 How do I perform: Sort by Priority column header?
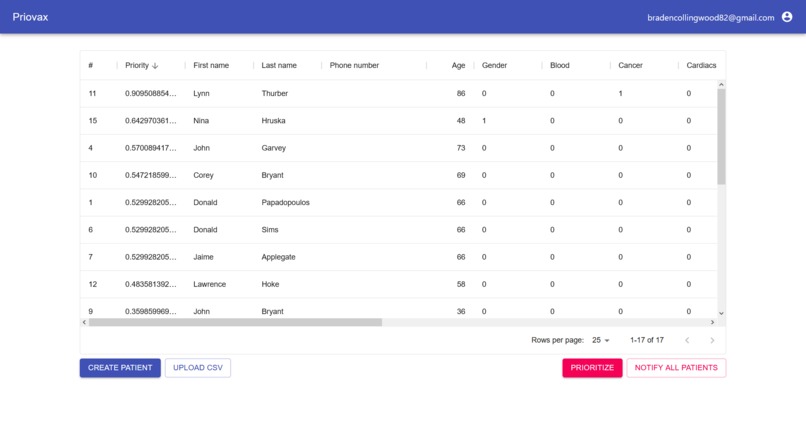(x=137, y=65)
